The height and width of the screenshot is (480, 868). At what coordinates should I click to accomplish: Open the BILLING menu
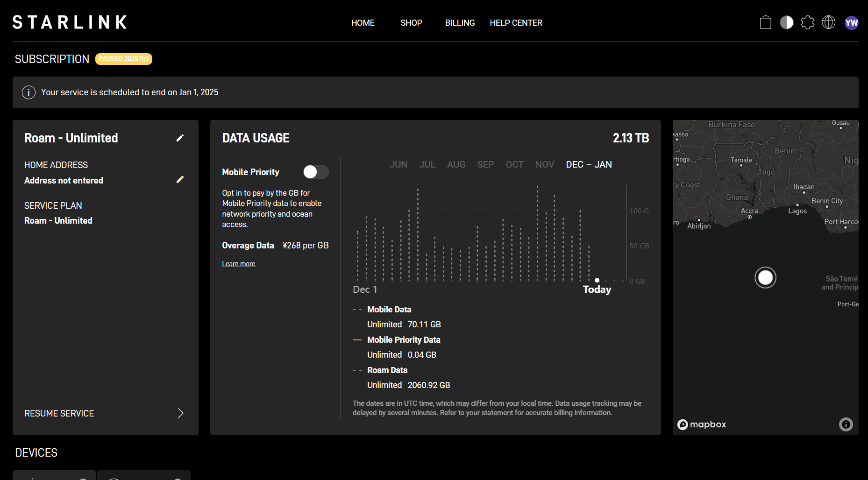click(x=460, y=23)
